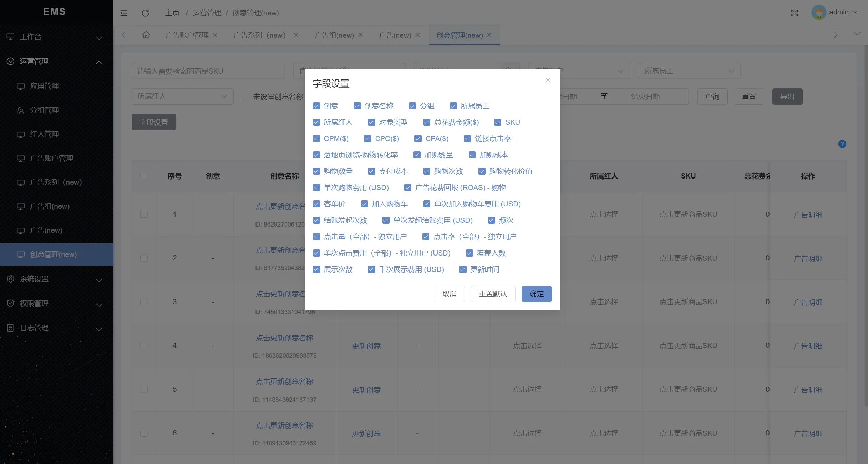Open the 所属员工 dropdown filter
Viewport: 868px width, 464px height.
[689, 71]
